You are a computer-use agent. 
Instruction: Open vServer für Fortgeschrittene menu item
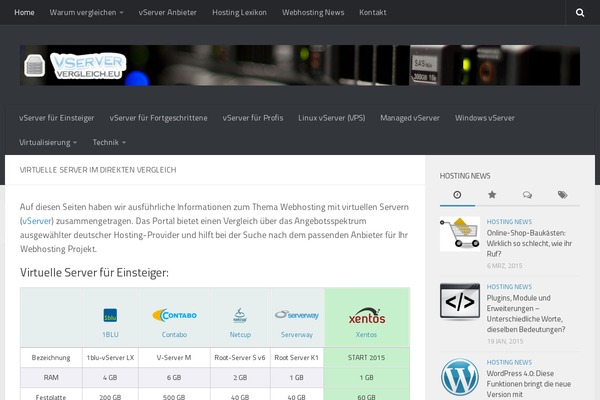[x=158, y=118]
